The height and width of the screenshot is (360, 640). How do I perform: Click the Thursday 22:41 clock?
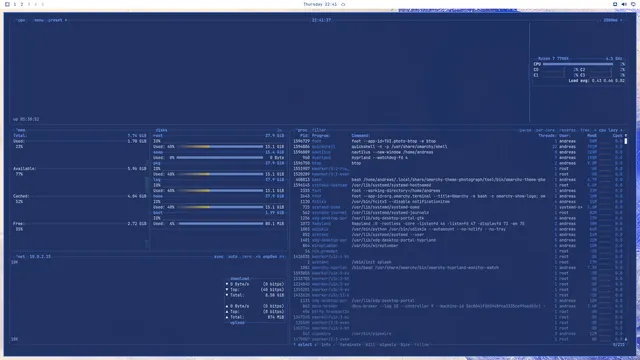(320, 4)
